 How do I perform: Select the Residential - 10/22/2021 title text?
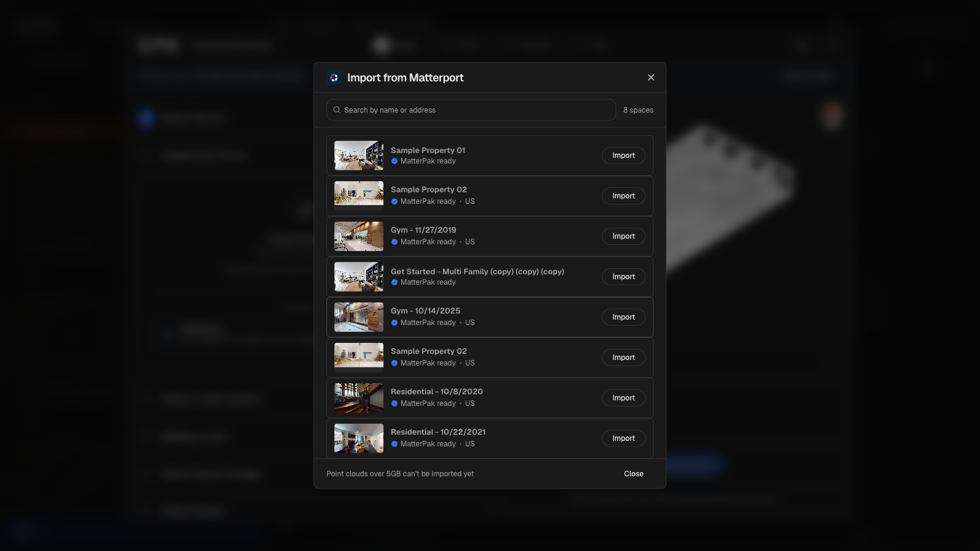click(x=438, y=432)
